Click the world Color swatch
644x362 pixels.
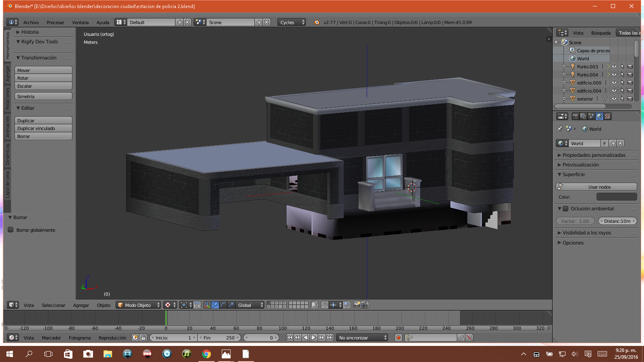[x=616, y=197]
